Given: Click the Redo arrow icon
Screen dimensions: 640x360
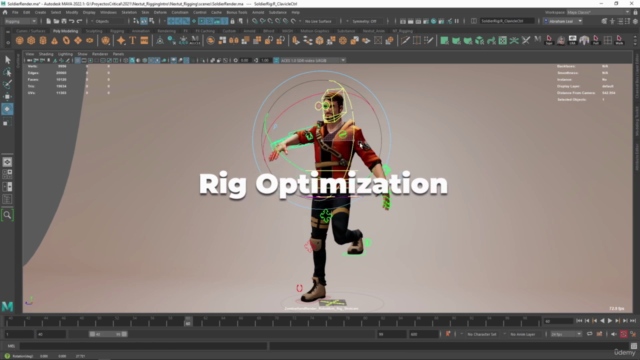Looking at the screenshot, I should [80, 21].
